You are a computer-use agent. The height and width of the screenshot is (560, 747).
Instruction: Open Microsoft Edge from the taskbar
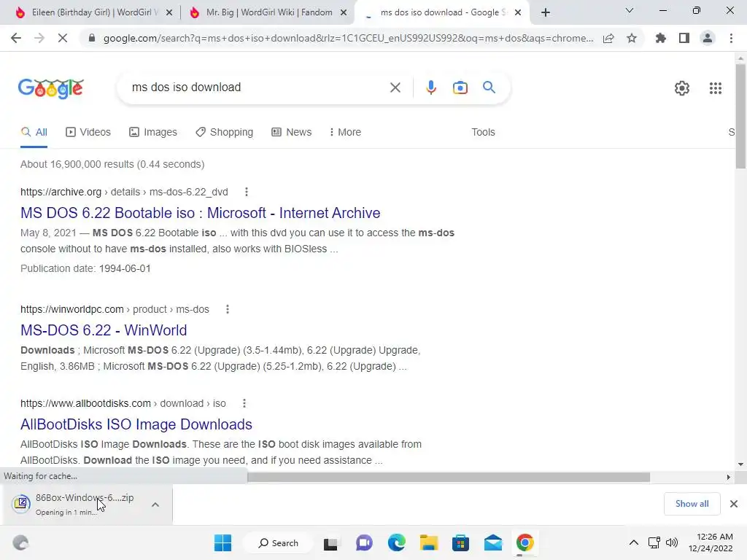(396, 542)
